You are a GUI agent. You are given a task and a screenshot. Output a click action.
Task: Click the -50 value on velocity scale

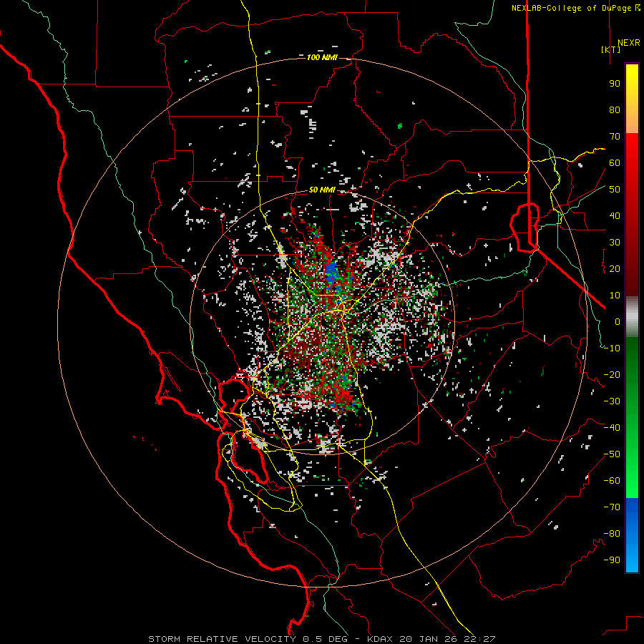612,454
